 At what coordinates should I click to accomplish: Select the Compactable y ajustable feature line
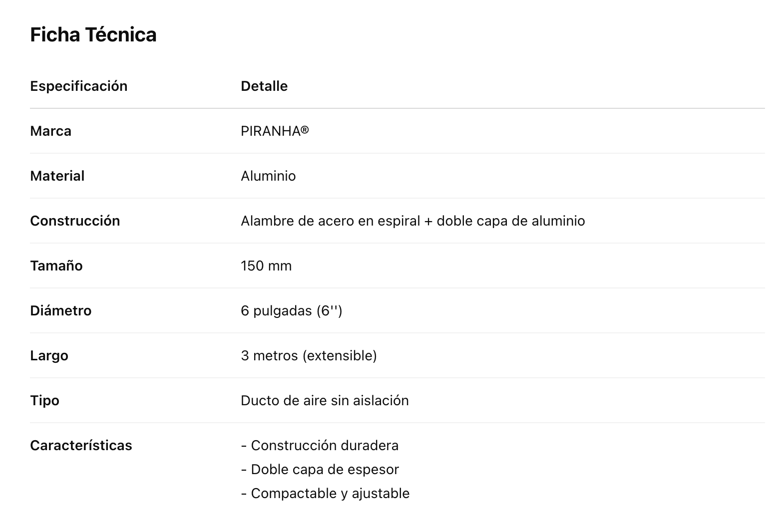(x=325, y=494)
